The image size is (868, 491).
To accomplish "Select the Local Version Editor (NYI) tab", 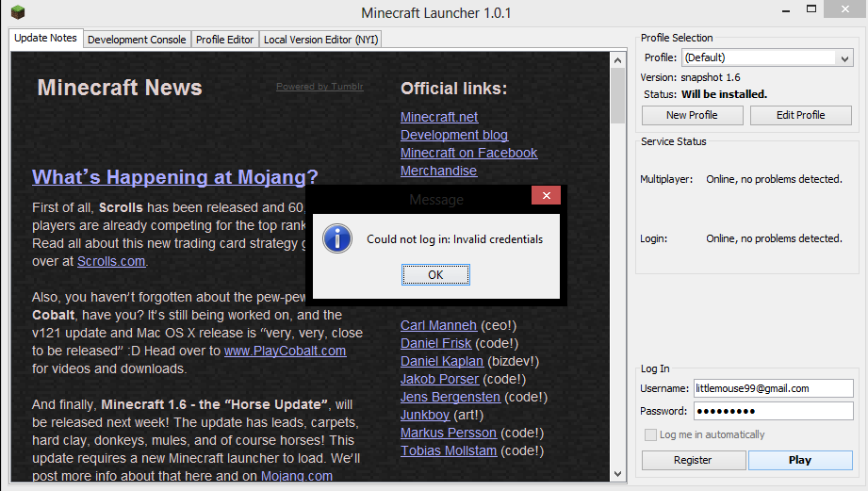I will (320, 40).
